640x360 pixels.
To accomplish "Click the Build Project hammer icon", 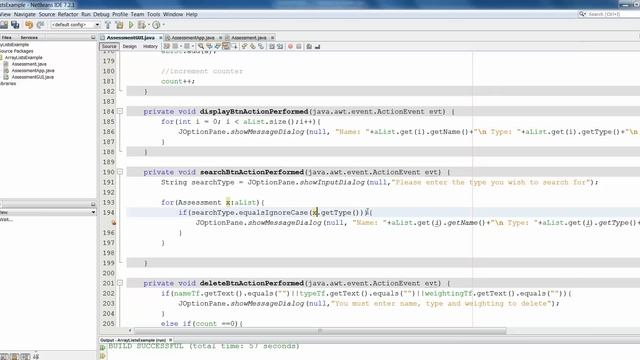I will click(x=108, y=25).
